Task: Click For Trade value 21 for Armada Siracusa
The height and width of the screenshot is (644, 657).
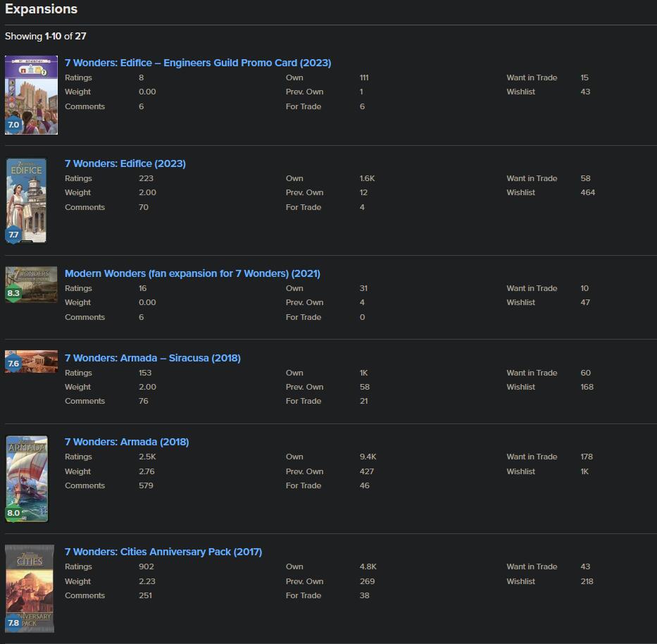Action: pos(363,401)
